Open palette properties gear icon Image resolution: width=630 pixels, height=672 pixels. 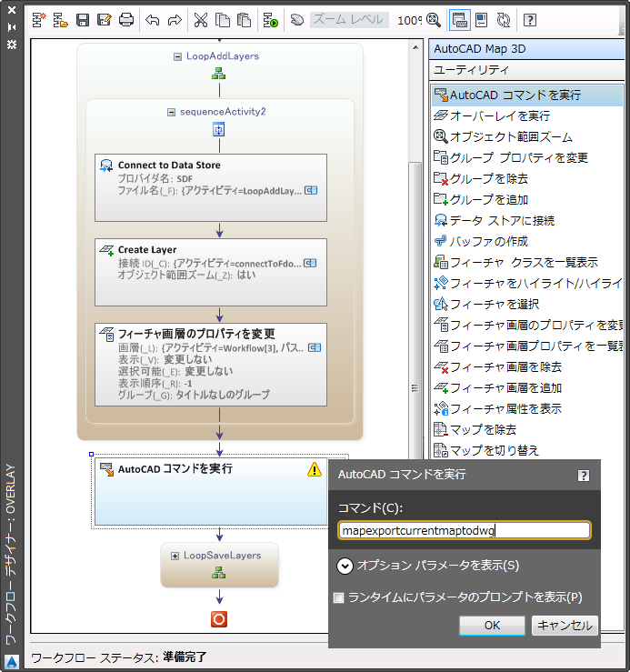[x=12, y=45]
